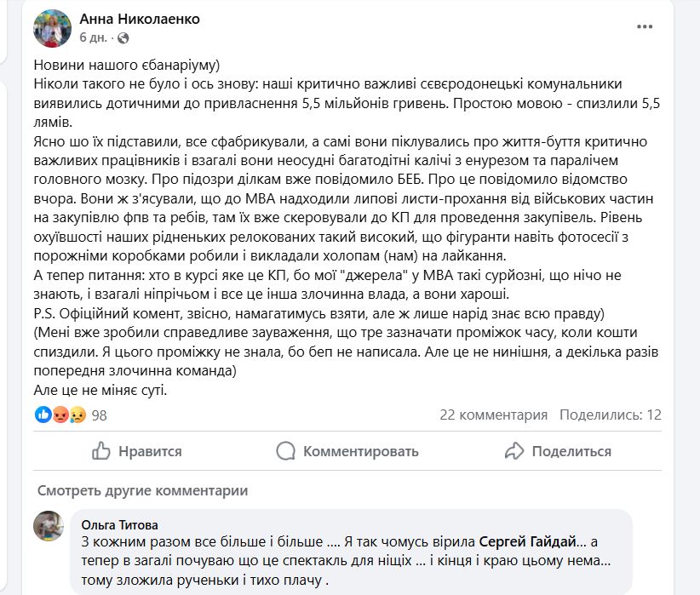Viewport: 700px width, 595px height.
Task: Open the three-dots post options menu
Action: pyautogui.click(x=645, y=26)
